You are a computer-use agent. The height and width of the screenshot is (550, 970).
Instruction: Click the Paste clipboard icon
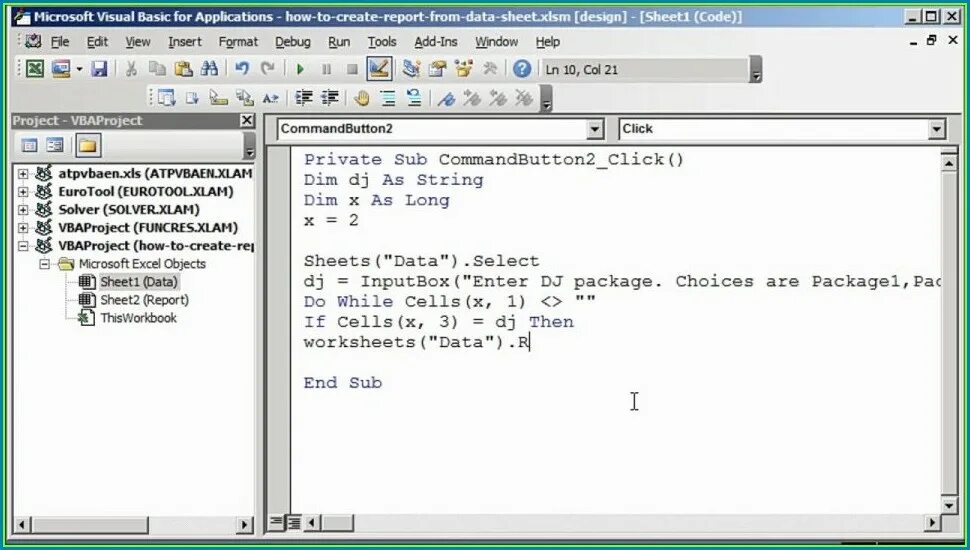point(183,69)
